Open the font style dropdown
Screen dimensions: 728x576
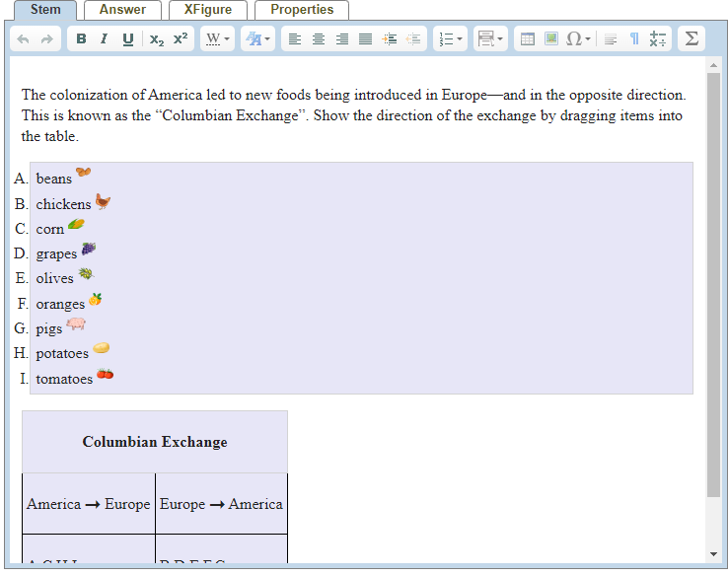coord(257,39)
